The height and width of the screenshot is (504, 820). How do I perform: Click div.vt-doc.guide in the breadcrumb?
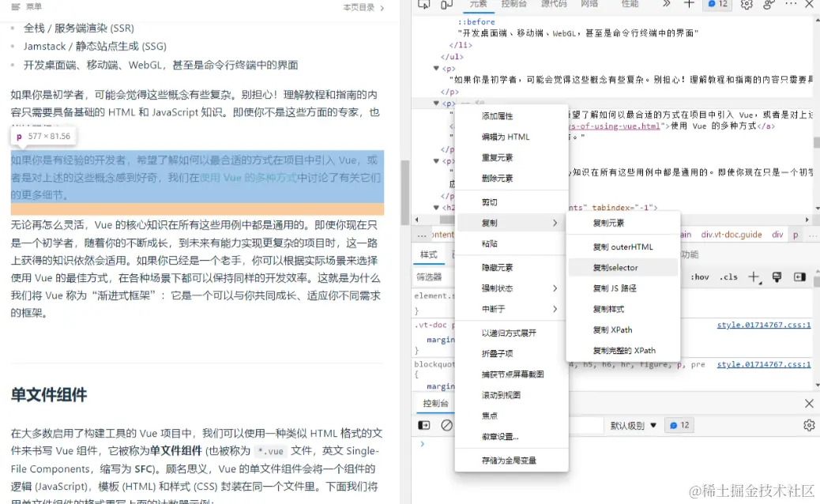tap(731, 235)
